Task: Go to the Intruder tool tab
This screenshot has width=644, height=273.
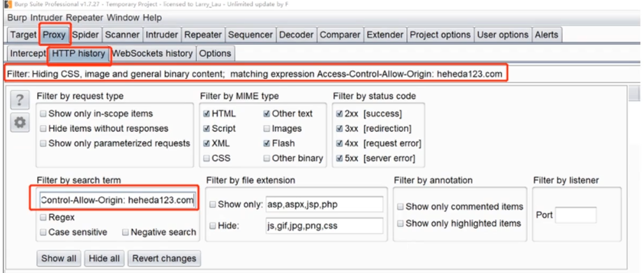Action: point(162,35)
